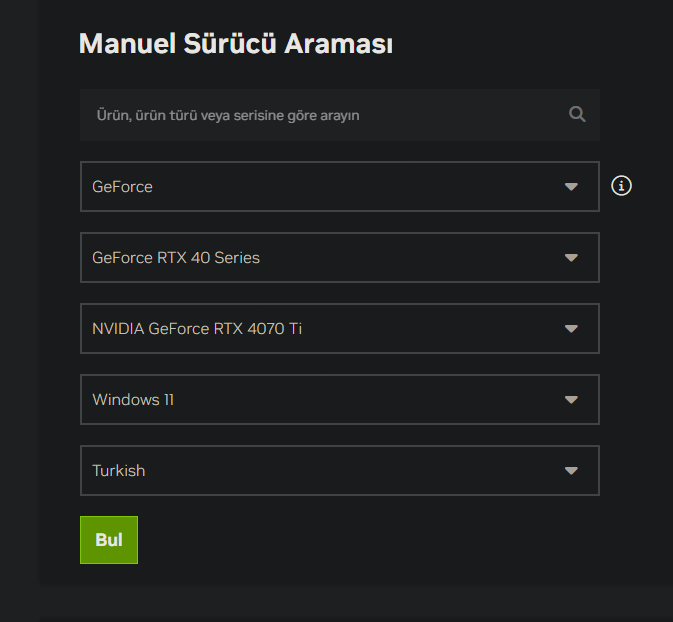Open the GeForce product type dropdown
This screenshot has height=622, width=673.
340,186
